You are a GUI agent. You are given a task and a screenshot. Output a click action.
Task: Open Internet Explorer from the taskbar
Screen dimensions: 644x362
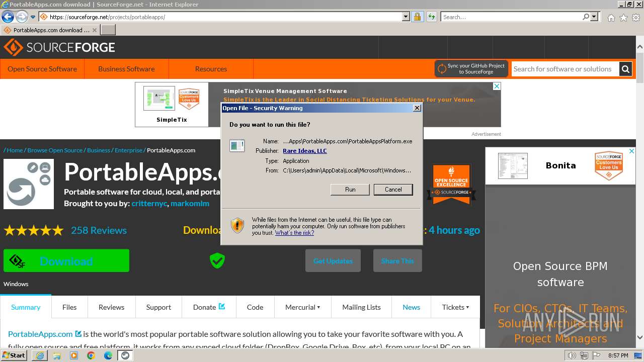tap(40, 355)
